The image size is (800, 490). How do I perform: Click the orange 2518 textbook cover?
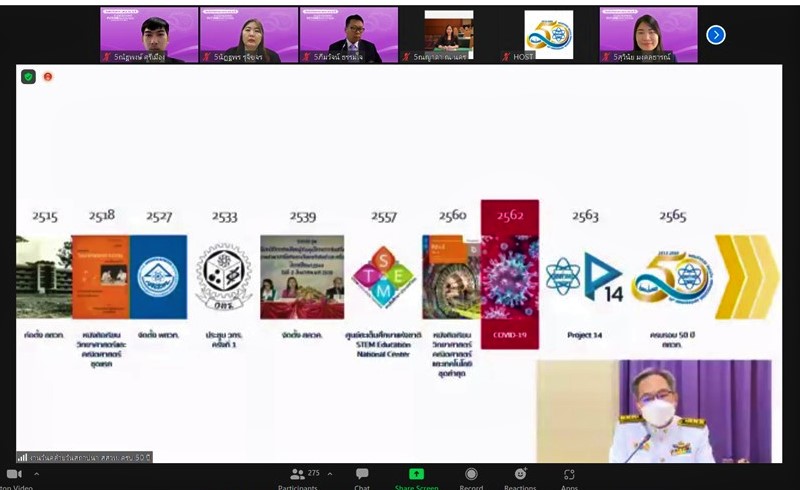pyautogui.click(x=101, y=277)
